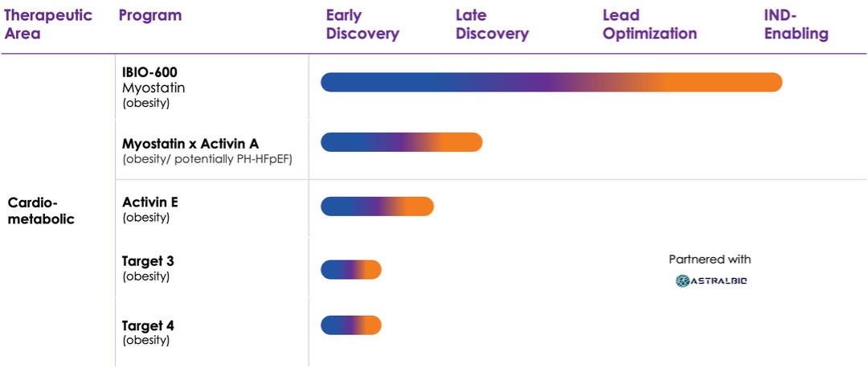Click the AstralBio logo
868x368 pixels.
[x=711, y=280]
